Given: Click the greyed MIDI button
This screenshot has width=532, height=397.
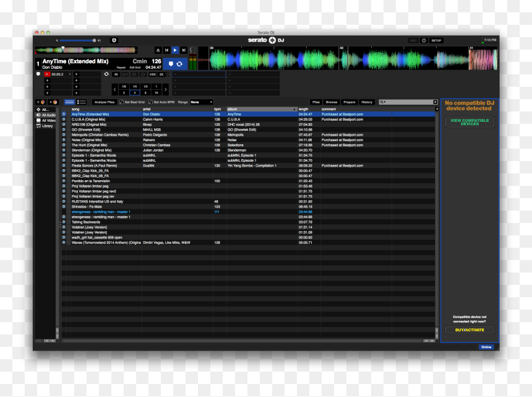Looking at the screenshot, I should click(x=413, y=40).
